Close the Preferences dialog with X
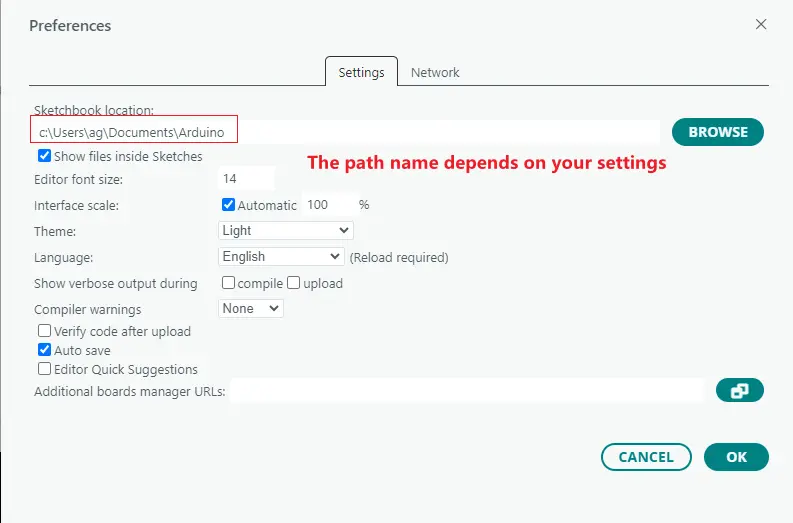The height and width of the screenshot is (523, 793). (x=761, y=25)
